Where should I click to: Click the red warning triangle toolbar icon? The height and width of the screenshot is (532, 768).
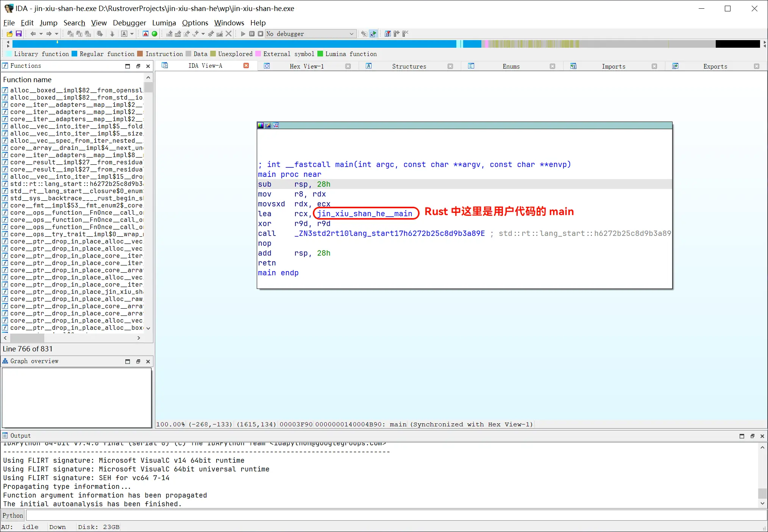click(145, 34)
